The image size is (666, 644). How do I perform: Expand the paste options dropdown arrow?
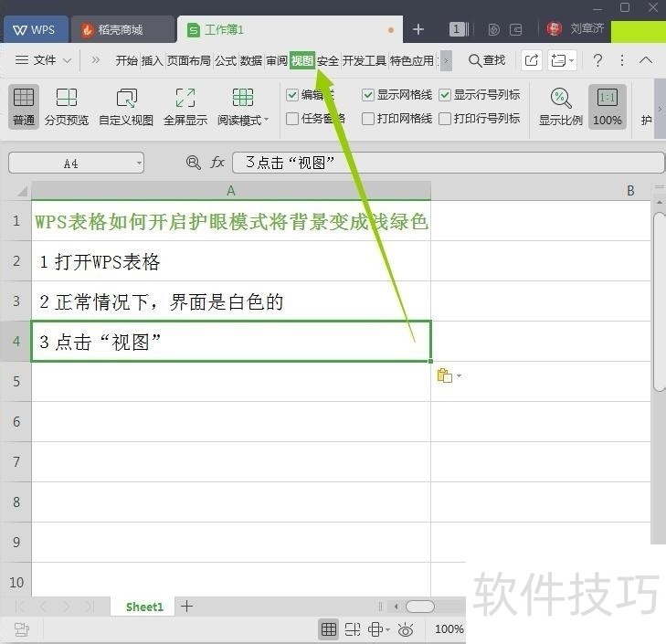459,375
